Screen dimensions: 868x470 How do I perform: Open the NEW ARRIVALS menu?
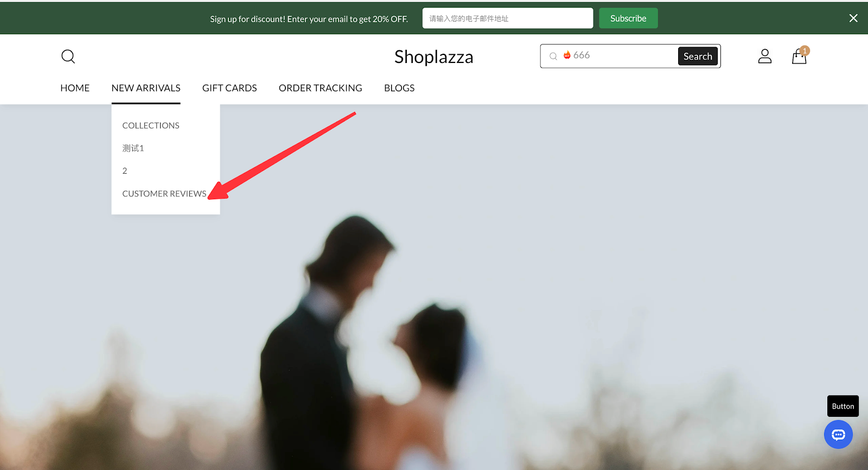point(146,88)
